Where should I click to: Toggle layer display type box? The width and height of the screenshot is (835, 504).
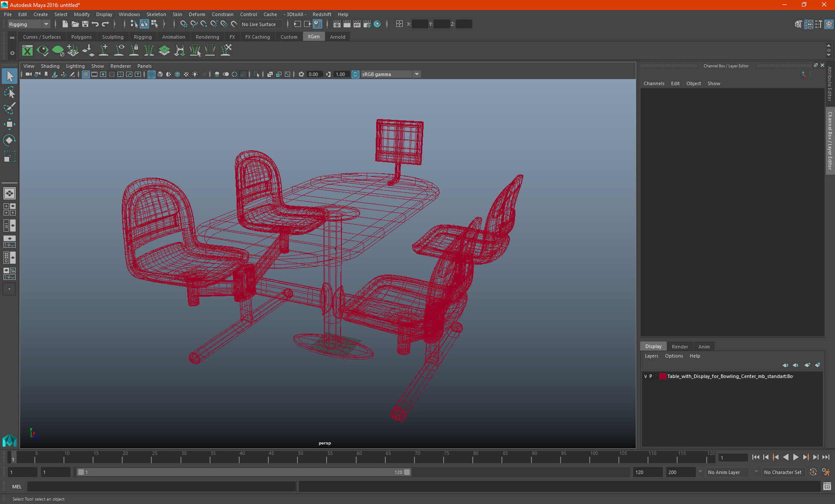(656, 376)
